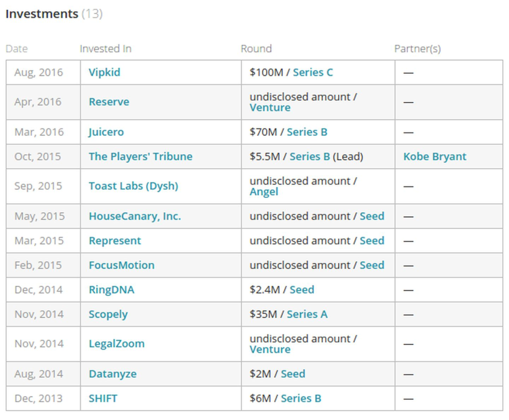Viewport: 509px width, 420px height.
Task: Open the FocusMotion link
Action: pyautogui.click(x=122, y=265)
